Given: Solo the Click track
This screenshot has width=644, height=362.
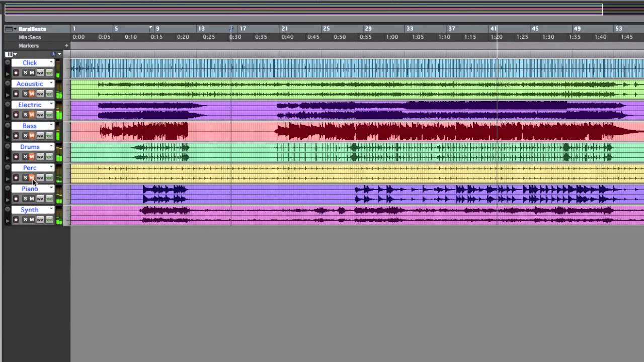Looking at the screenshot, I should 25,73.
